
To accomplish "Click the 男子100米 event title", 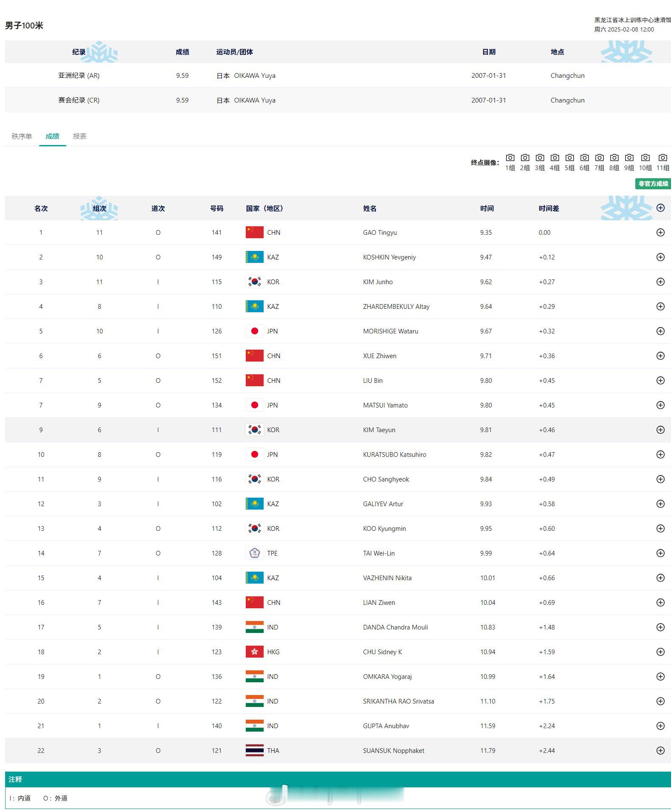I will tap(24, 26).
